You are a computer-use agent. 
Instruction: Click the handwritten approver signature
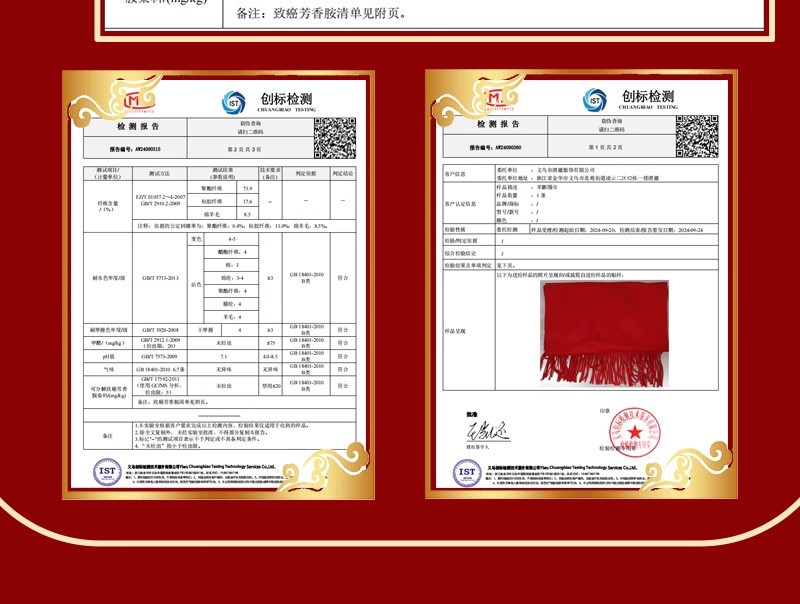(x=488, y=432)
